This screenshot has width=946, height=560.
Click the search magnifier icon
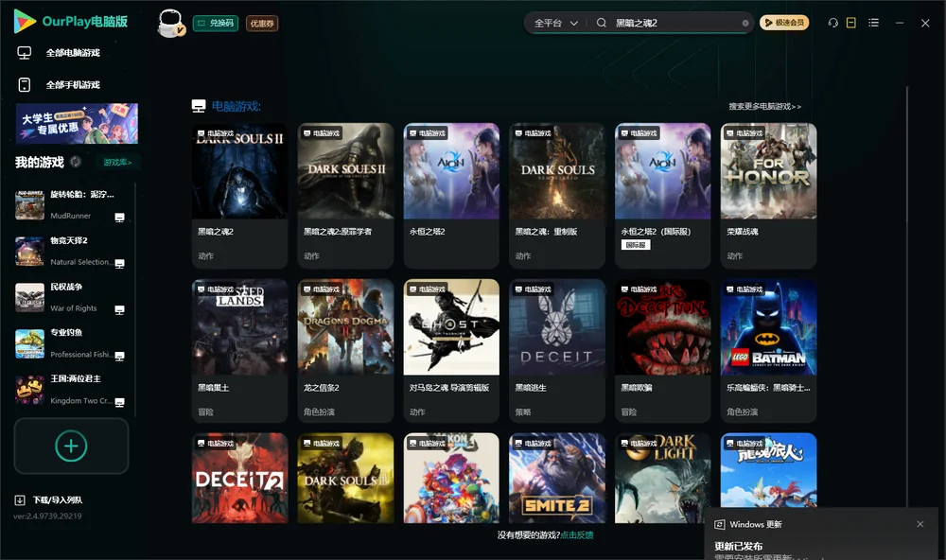tap(602, 23)
